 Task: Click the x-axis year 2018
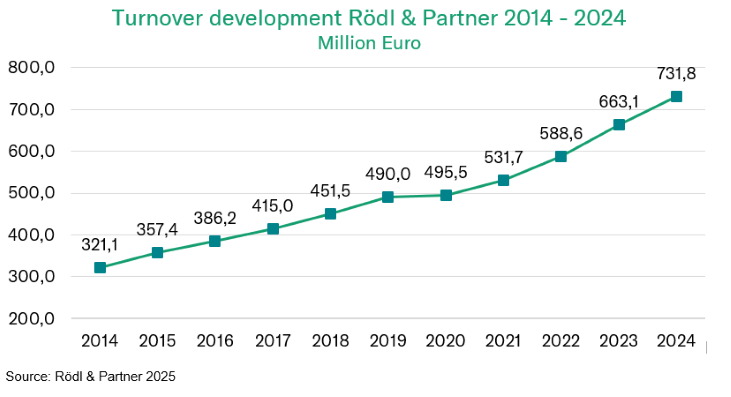pyautogui.click(x=331, y=341)
